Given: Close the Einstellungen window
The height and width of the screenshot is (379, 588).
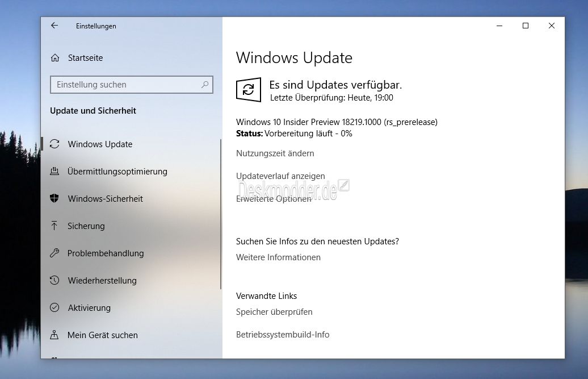Looking at the screenshot, I should click(x=551, y=26).
